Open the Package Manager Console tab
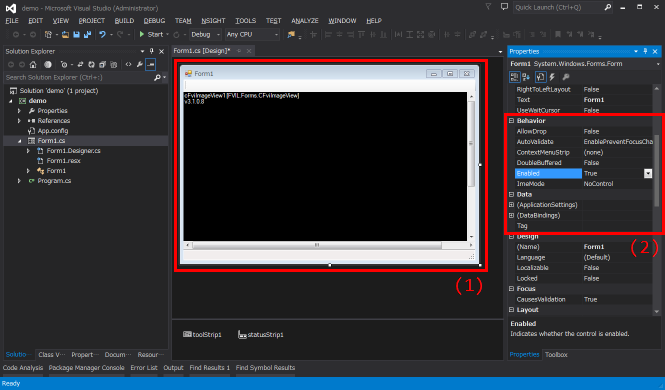Viewport: 665px width, 390px height. coord(87,368)
